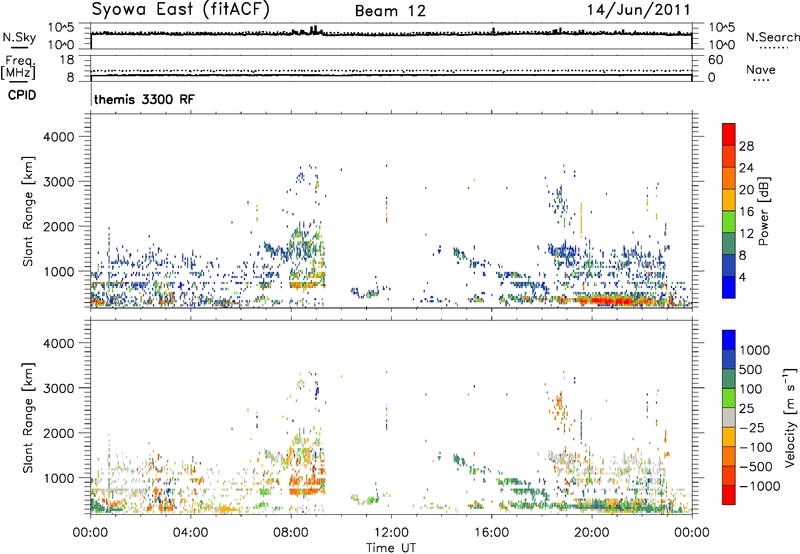Click the "2000" tick of the power panel

[x=58, y=226]
